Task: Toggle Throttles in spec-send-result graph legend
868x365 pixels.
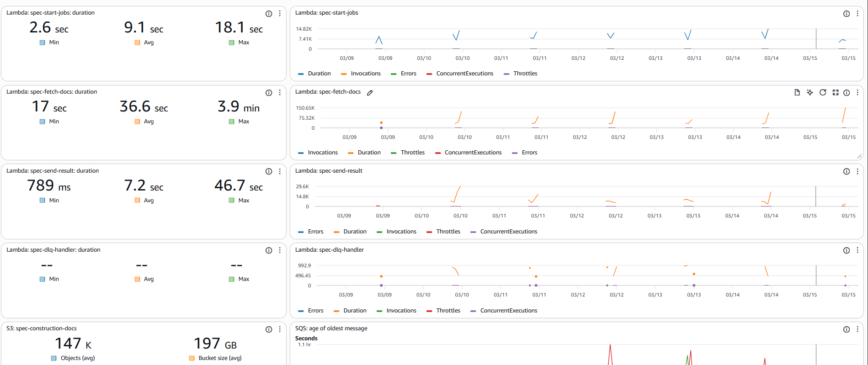Action: coord(443,232)
